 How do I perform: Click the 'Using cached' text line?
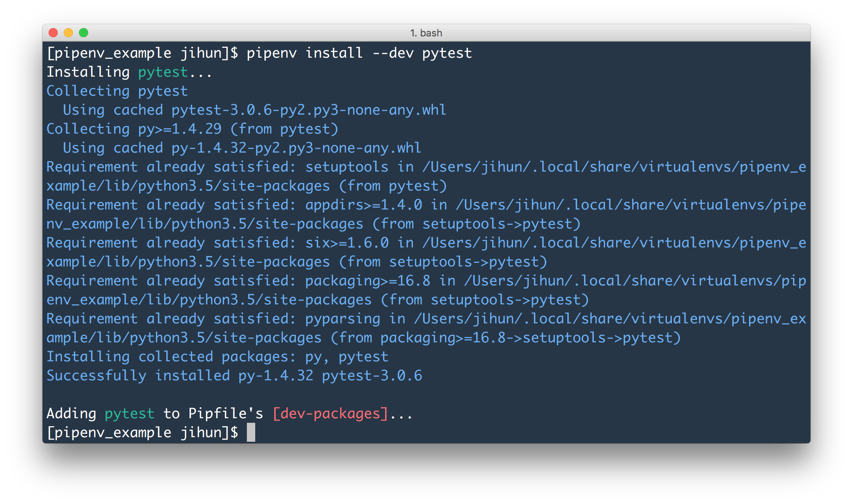point(114,110)
